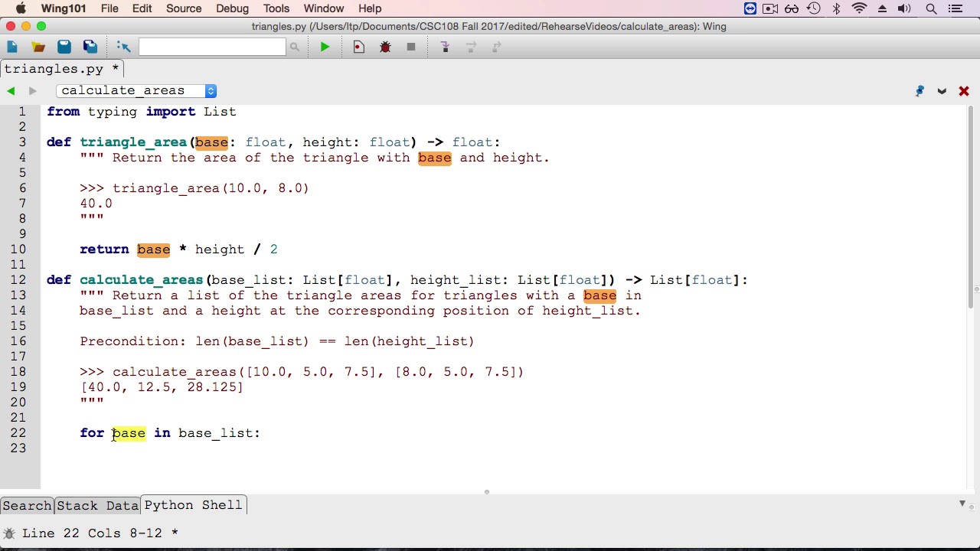The width and height of the screenshot is (980, 551).
Task: Run the program with the green play button
Action: pos(325,47)
